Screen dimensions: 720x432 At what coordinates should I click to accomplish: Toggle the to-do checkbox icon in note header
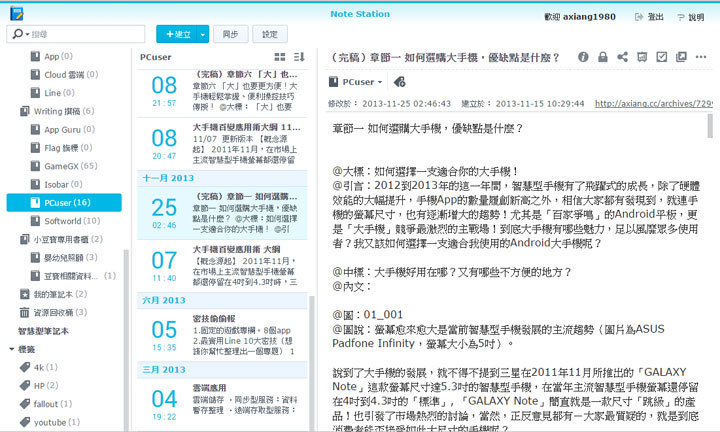coord(662,57)
